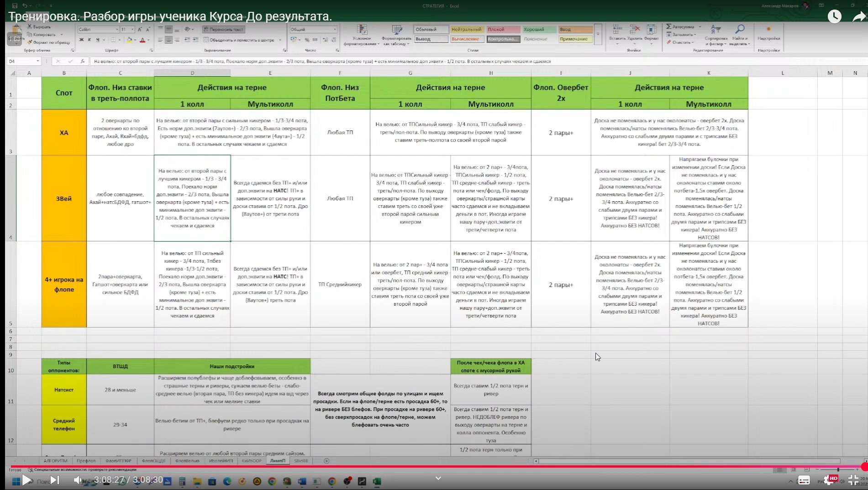Skip to the next video

pyautogui.click(x=54, y=480)
